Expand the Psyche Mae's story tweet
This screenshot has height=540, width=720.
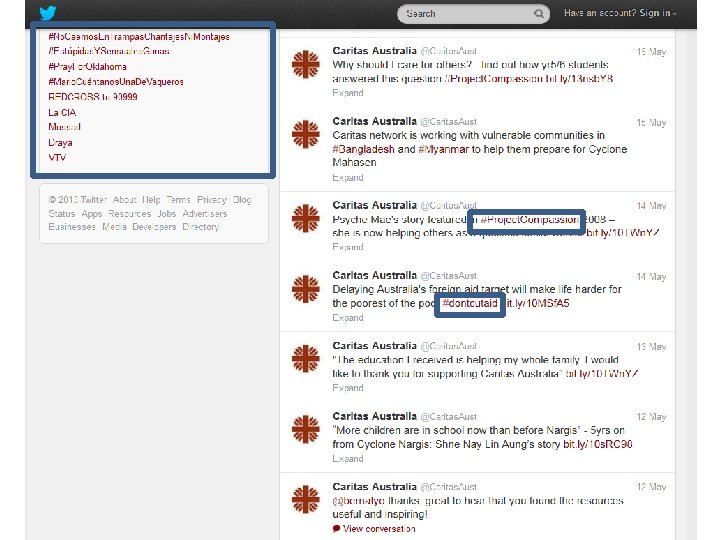pyautogui.click(x=348, y=247)
